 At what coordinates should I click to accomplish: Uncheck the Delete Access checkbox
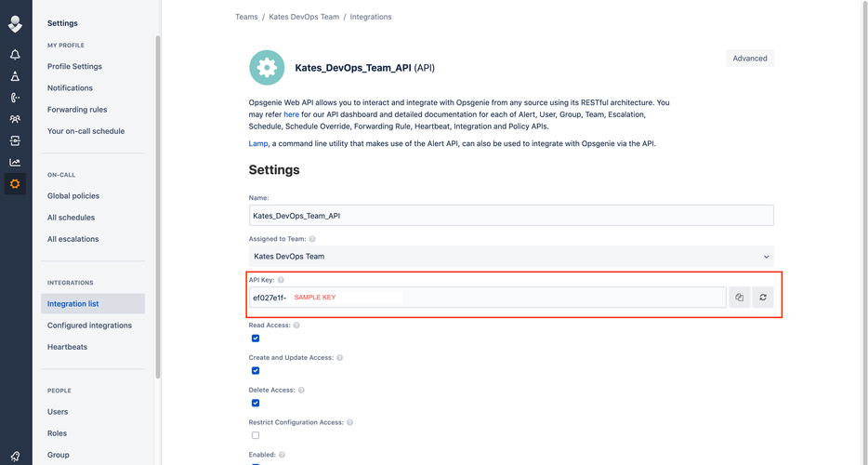256,403
